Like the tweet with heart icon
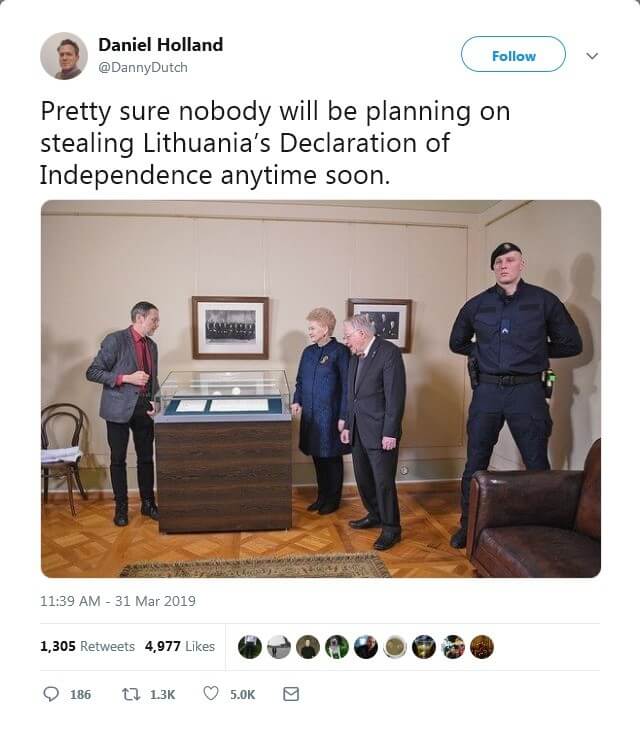The width and height of the screenshot is (640, 731). (211, 694)
